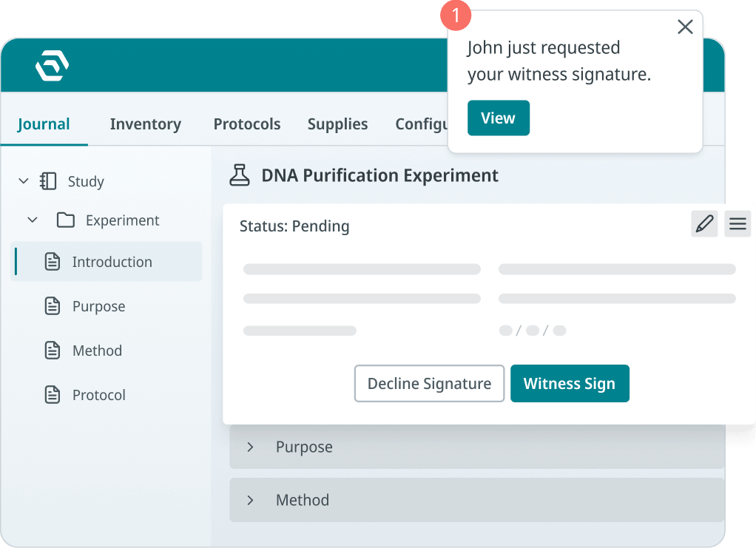Collapse the Study tree node

24,181
